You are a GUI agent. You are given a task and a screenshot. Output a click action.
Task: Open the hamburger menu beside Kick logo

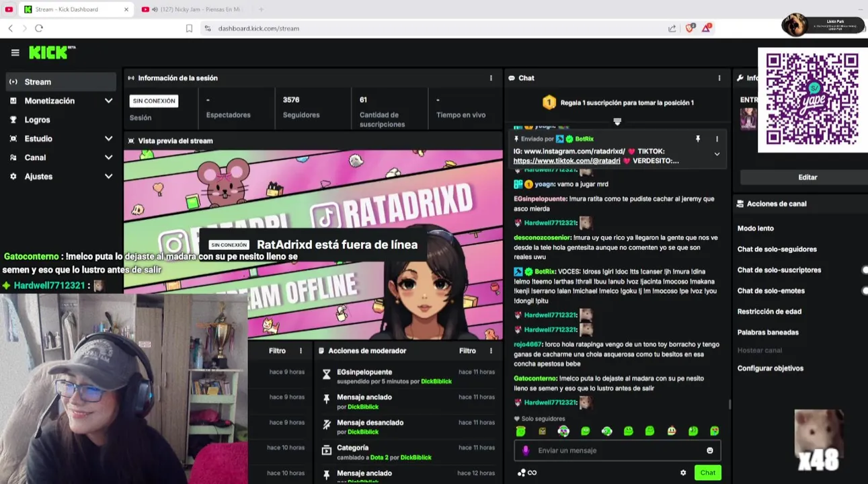(x=15, y=52)
